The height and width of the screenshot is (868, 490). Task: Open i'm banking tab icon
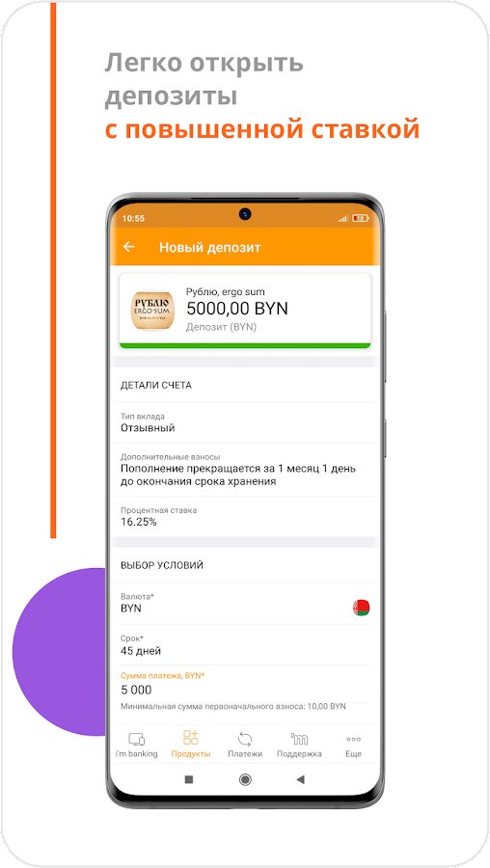pos(137,739)
